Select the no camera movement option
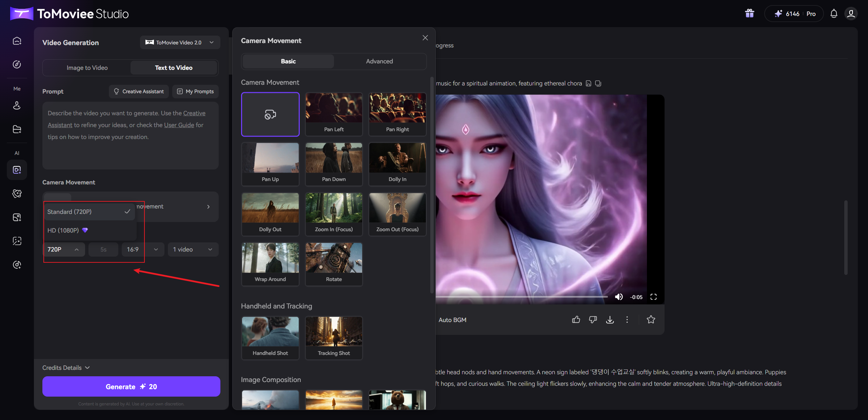The image size is (868, 420). click(270, 114)
